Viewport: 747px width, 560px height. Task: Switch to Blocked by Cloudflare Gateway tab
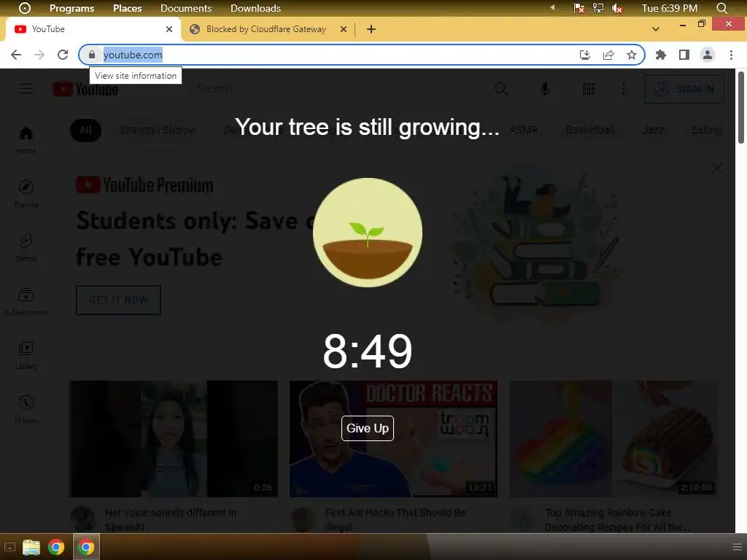[267, 29]
